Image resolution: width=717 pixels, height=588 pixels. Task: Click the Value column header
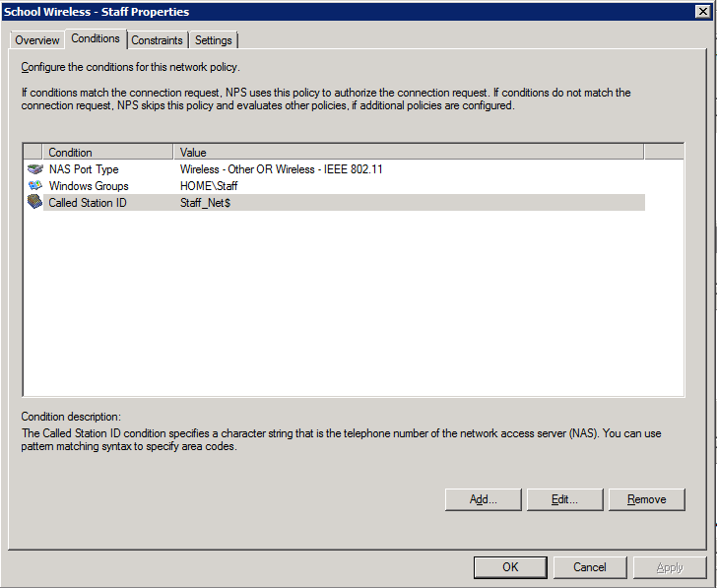(x=409, y=152)
